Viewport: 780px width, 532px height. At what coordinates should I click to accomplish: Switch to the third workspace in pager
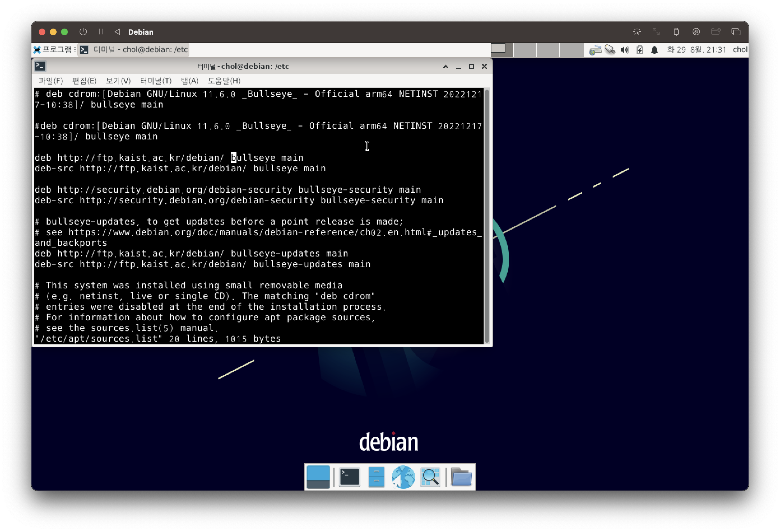(x=548, y=50)
